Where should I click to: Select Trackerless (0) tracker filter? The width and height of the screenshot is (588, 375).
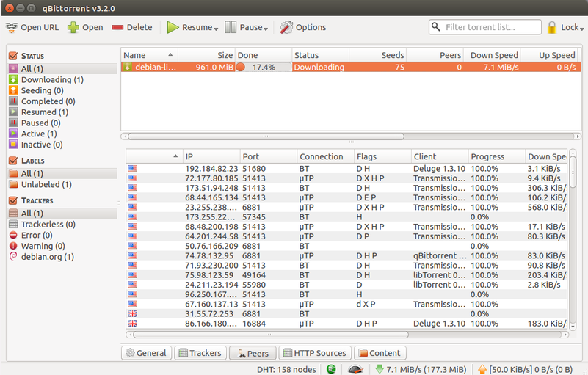48,225
